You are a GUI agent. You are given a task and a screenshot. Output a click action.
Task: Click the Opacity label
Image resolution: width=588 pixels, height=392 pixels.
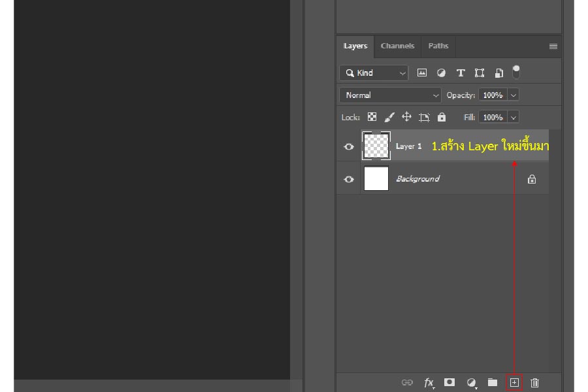[461, 95]
